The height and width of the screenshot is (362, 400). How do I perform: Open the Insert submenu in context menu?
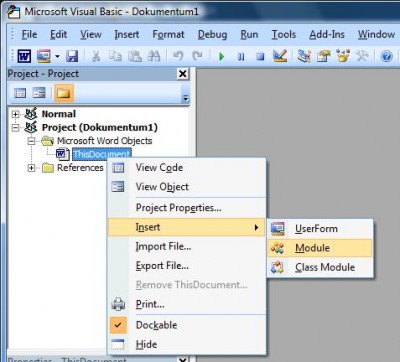(x=187, y=227)
